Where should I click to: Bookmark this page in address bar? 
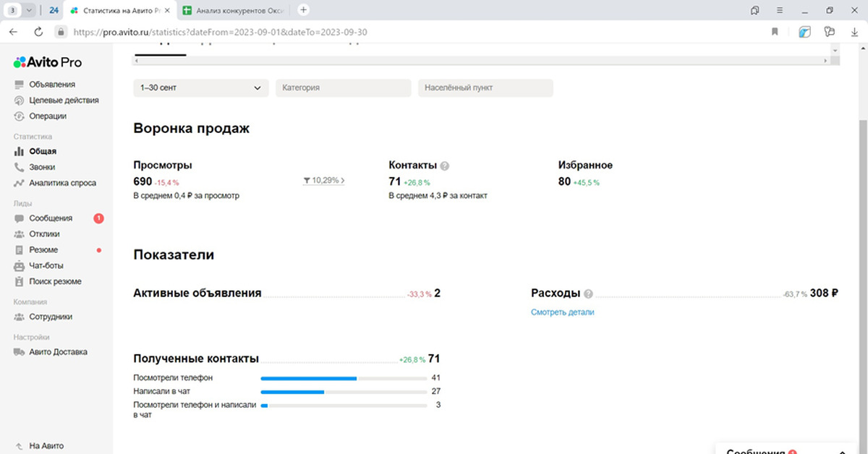tap(775, 32)
